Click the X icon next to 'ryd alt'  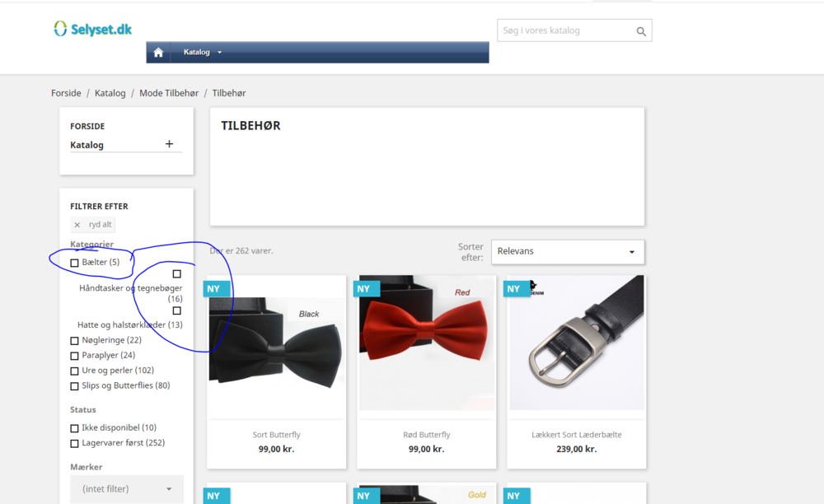[77, 224]
